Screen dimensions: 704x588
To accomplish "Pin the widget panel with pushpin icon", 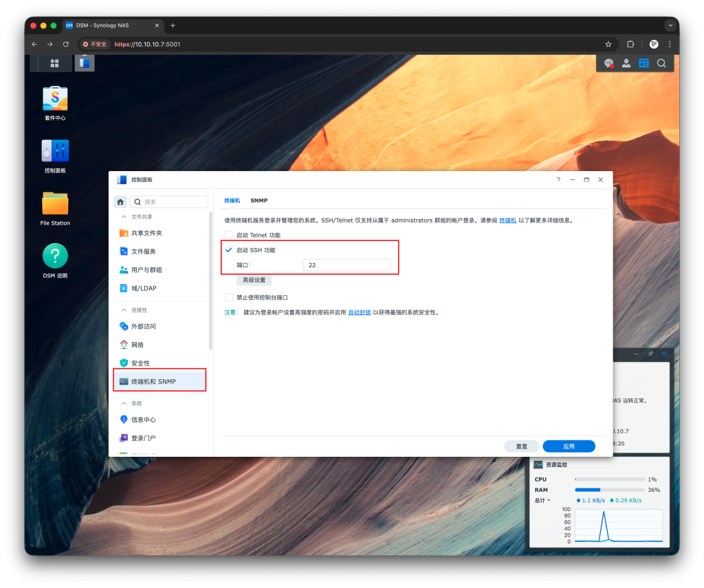I will pos(650,354).
